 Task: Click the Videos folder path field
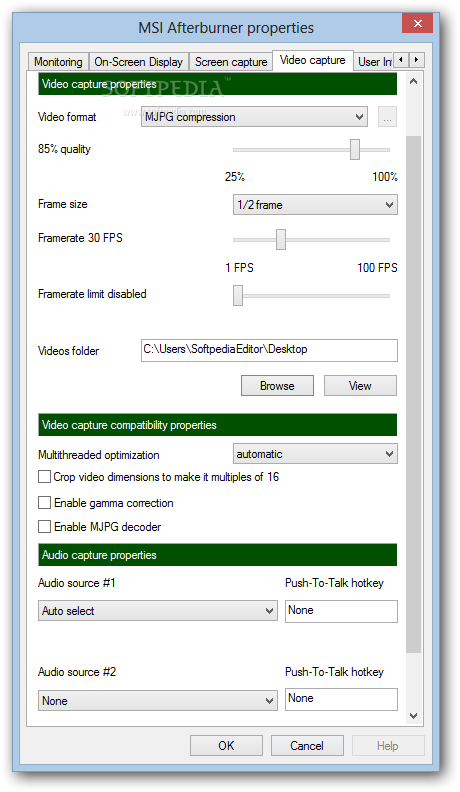pyautogui.click(x=269, y=350)
